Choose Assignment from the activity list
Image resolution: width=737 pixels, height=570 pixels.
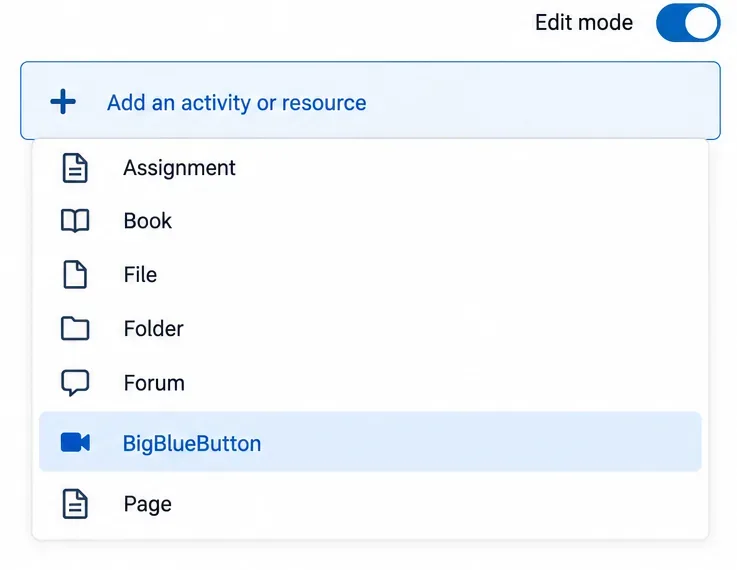(x=370, y=168)
